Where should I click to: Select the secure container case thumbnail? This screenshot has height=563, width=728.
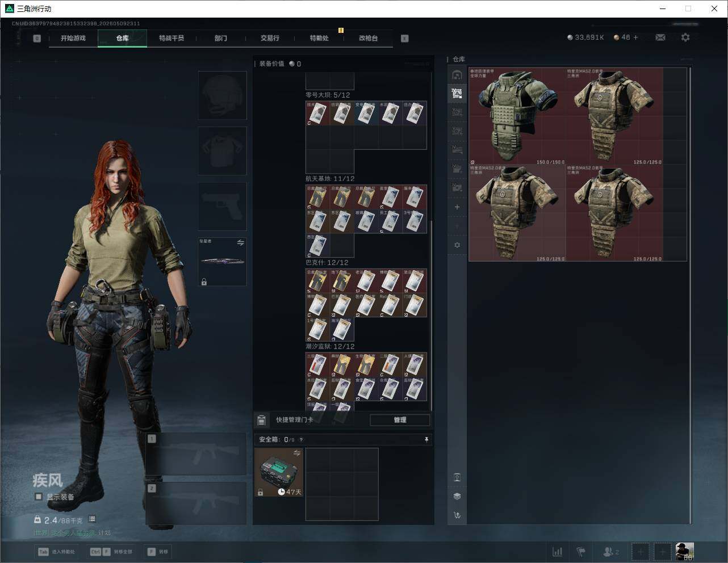[279, 472]
